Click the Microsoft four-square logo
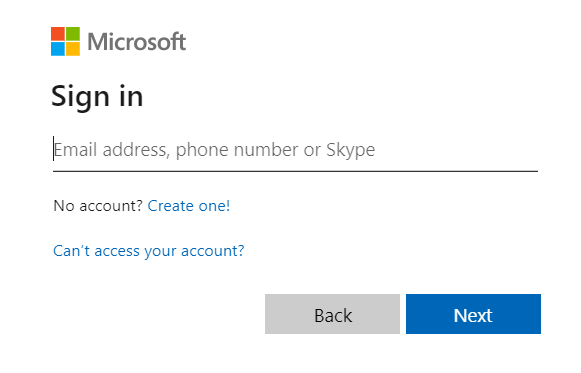 (x=65, y=41)
